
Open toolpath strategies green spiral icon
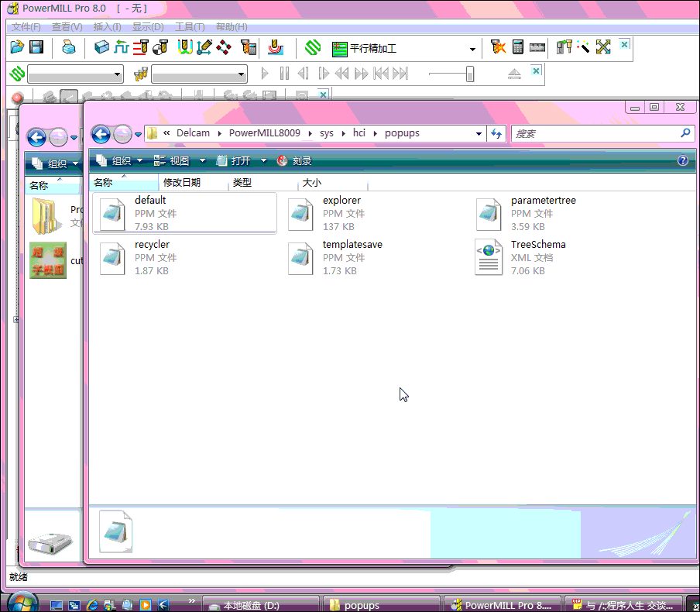pos(313,47)
